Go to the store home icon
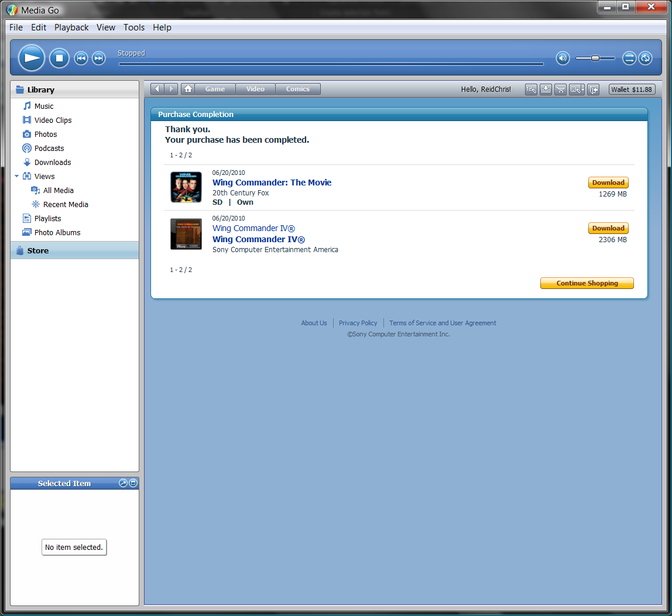This screenshot has height=616, width=672. pos(187,89)
